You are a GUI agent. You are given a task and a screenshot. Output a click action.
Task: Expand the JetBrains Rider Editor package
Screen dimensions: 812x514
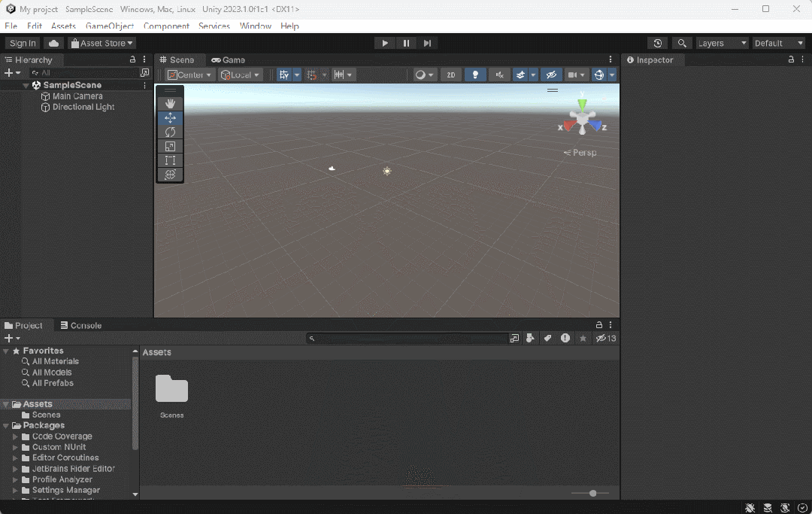(16, 469)
